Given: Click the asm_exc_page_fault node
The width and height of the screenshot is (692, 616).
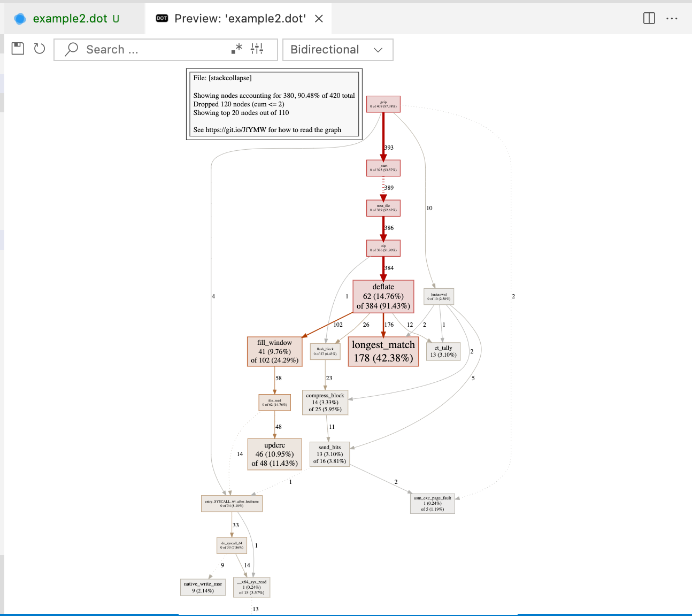Looking at the screenshot, I should pos(433,504).
